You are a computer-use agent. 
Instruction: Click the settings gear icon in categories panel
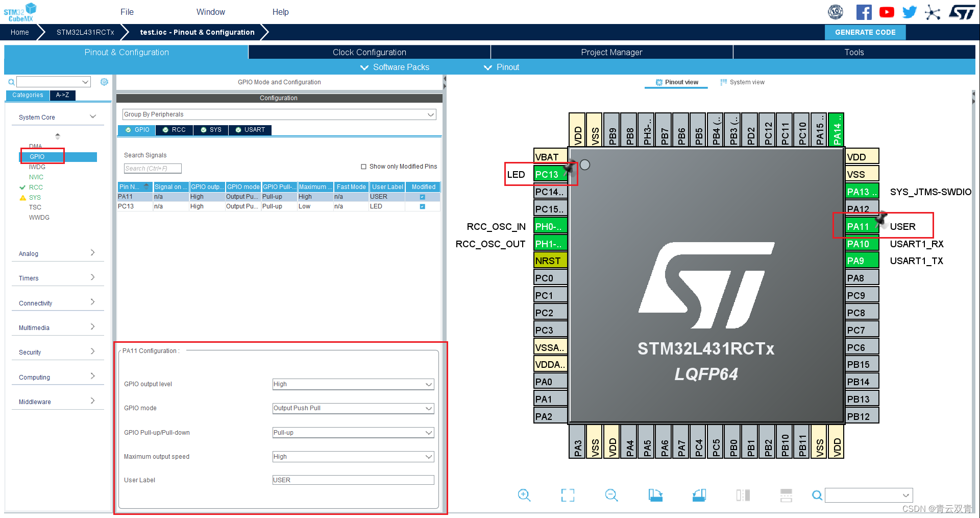pyautogui.click(x=104, y=82)
